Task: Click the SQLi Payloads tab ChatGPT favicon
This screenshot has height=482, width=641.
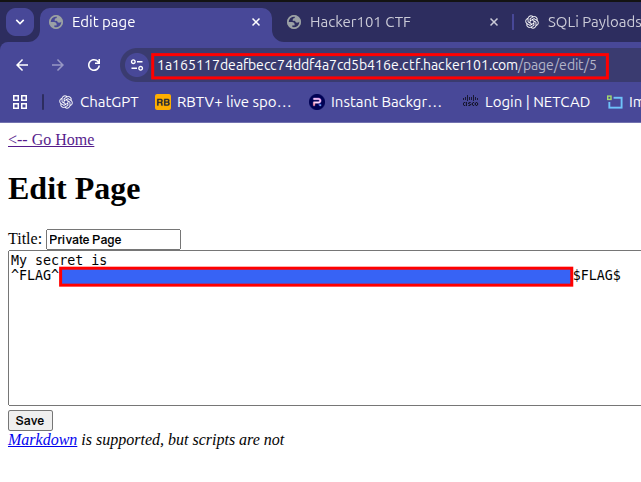Action: pyautogui.click(x=532, y=22)
